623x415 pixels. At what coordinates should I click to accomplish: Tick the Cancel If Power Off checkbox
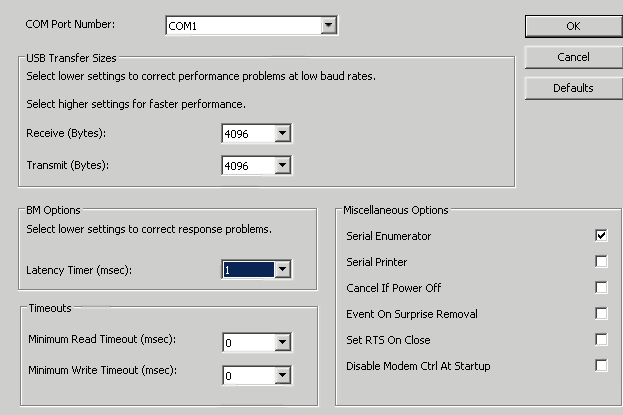point(601,287)
